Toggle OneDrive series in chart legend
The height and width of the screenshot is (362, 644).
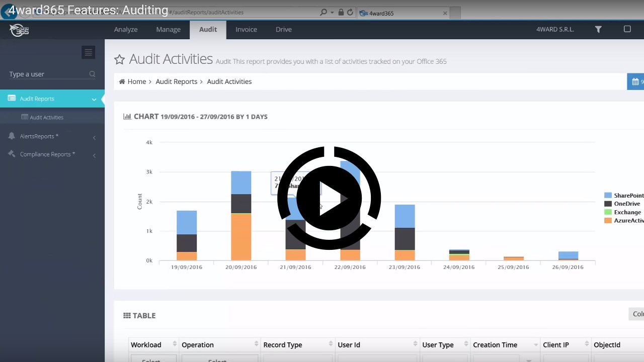click(622, 204)
